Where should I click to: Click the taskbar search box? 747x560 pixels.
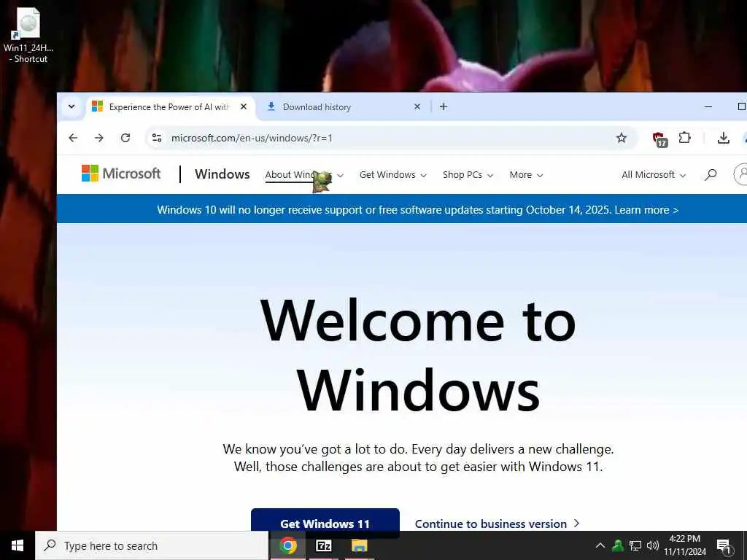(152, 545)
